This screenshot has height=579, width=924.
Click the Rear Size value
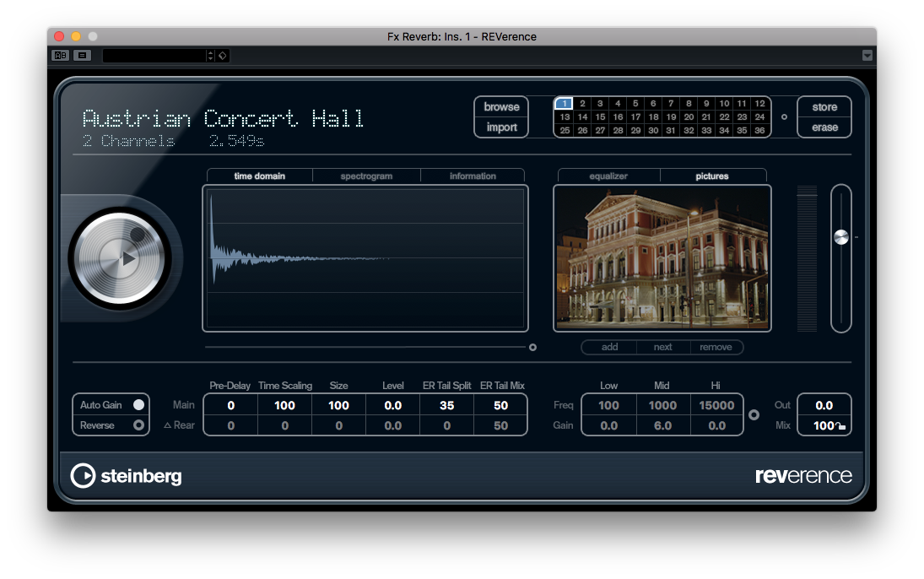(x=339, y=425)
